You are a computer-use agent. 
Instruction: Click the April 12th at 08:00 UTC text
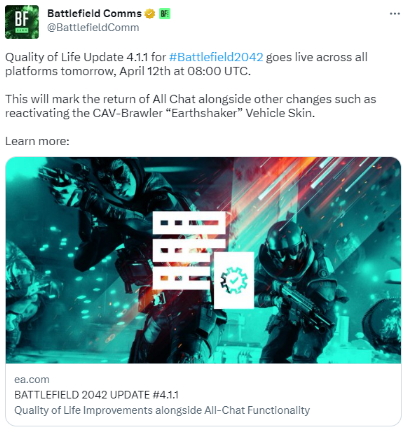tap(184, 71)
